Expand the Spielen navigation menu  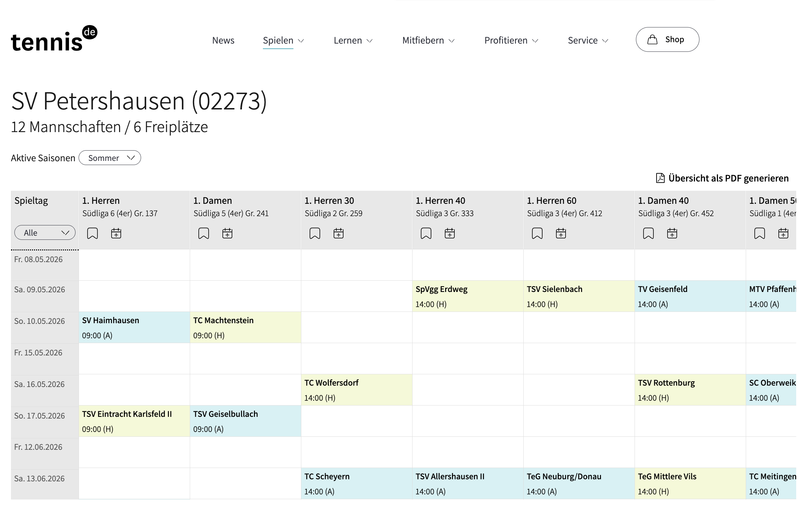point(283,40)
